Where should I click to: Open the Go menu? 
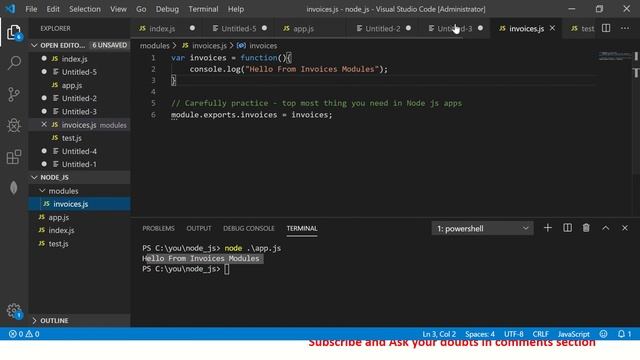pos(141,9)
